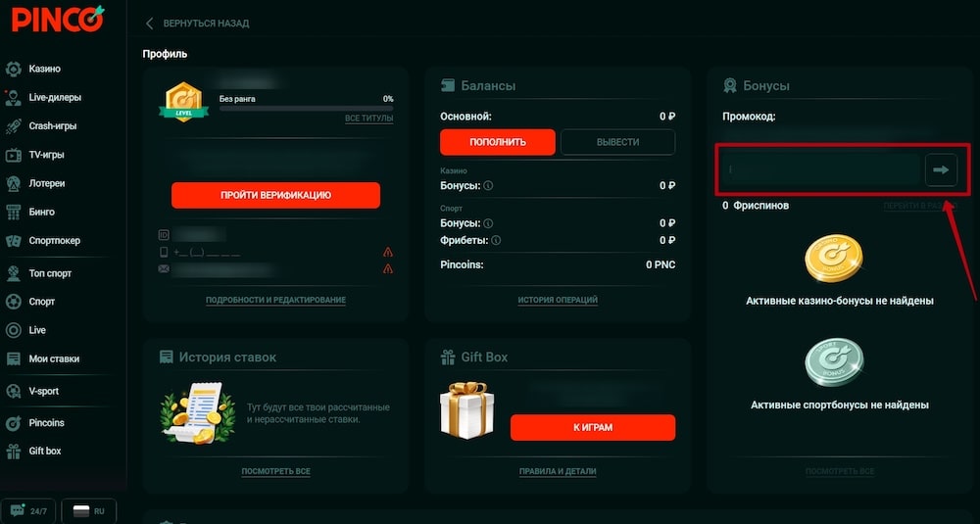Open the 24/7 support chat button
The height and width of the screenshot is (524, 980).
tap(28, 510)
